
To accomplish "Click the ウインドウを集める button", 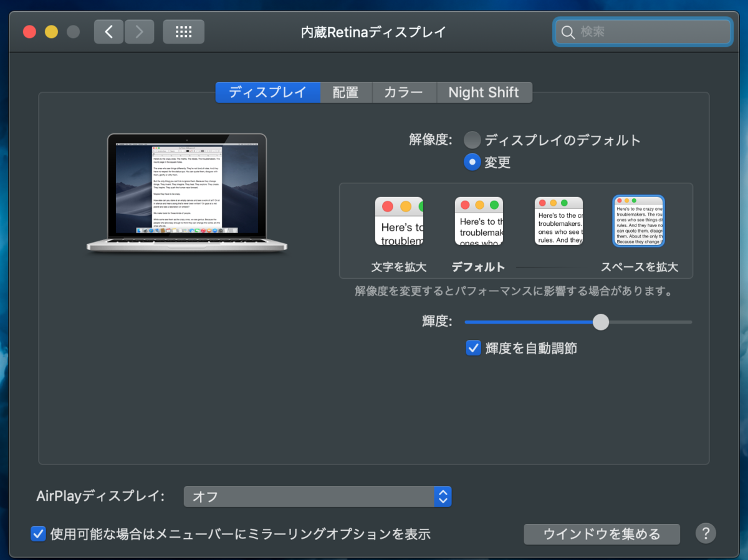I will pos(602,534).
